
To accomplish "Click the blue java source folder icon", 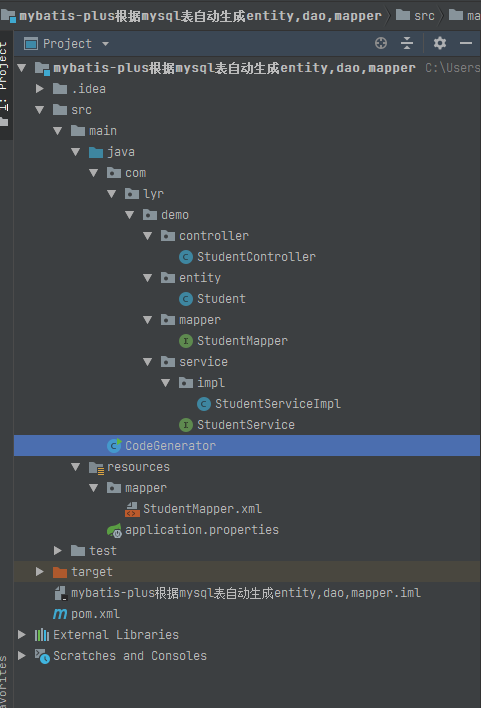I will [96, 152].
